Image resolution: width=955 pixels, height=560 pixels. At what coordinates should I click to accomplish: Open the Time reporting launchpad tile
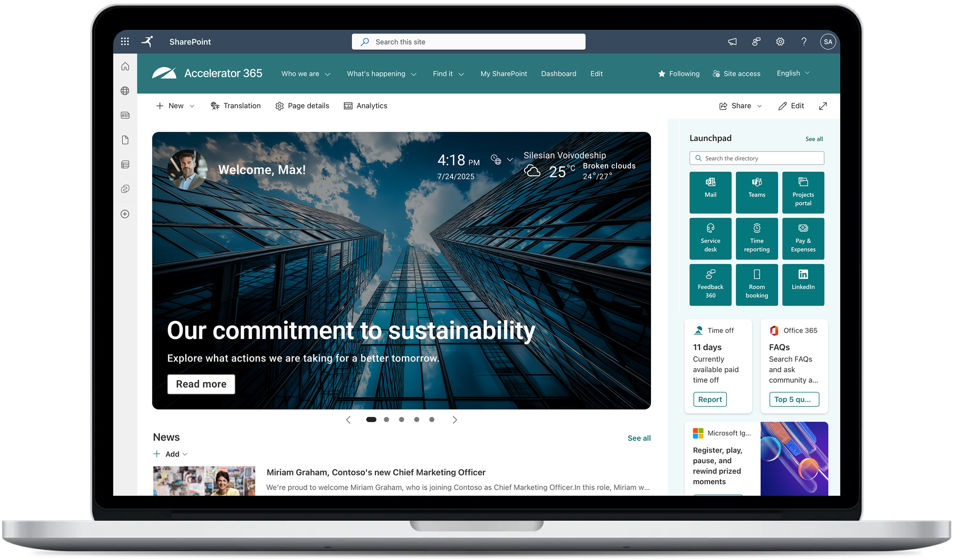(756, 238)
